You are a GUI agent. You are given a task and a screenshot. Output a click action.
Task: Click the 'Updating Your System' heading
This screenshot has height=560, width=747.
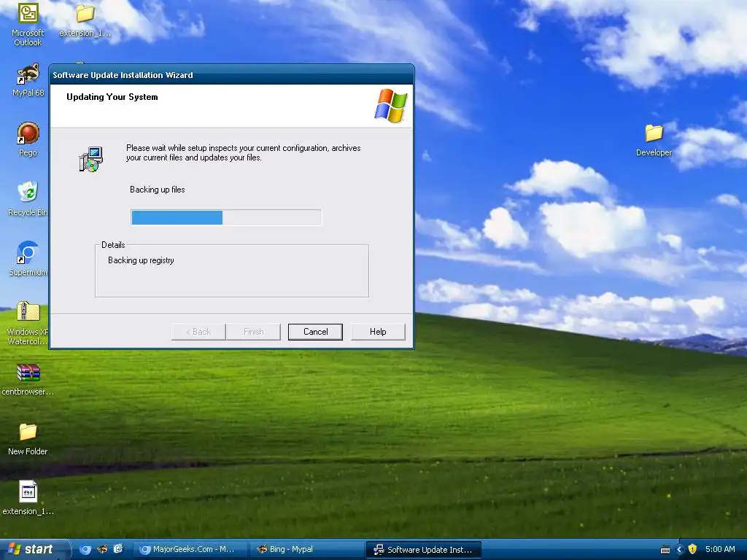tap(112, 97)
